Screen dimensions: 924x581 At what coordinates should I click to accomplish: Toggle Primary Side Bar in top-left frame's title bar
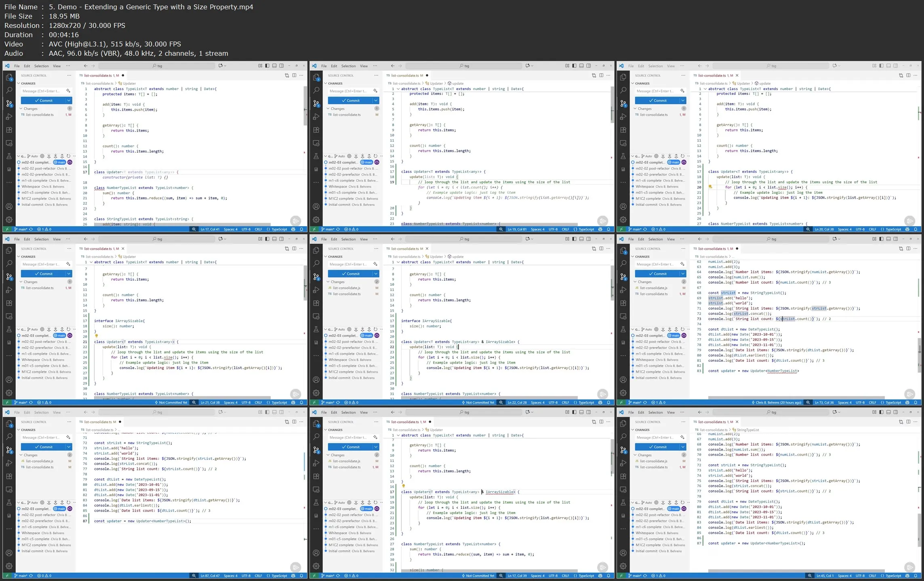[x=267, y=66]
